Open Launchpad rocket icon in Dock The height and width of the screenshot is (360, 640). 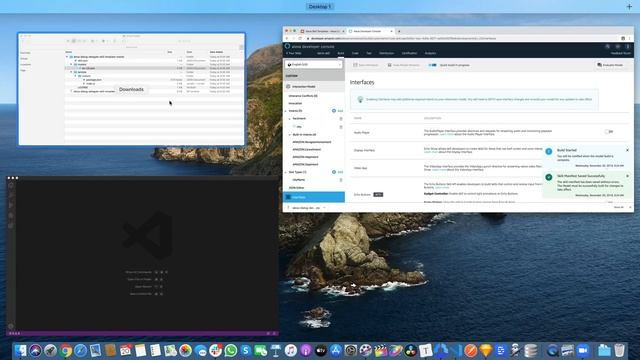pos(51,350)
